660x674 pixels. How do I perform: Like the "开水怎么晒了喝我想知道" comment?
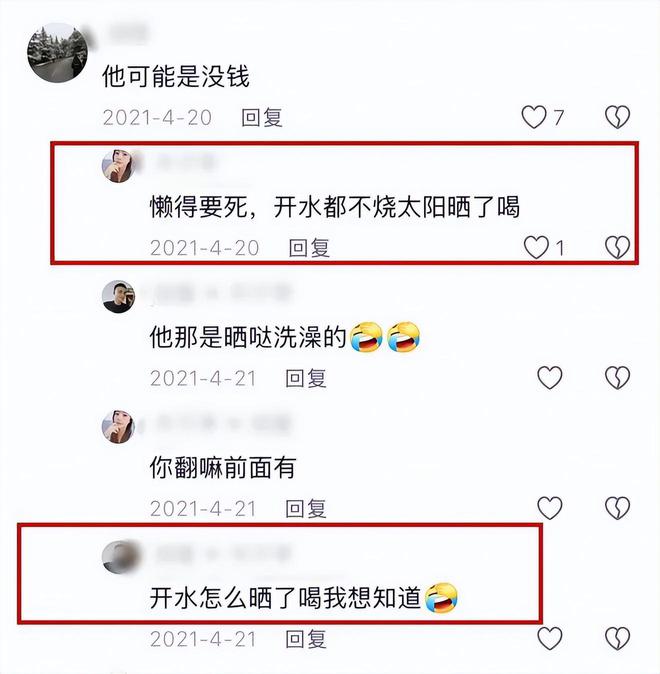point(550,638)
